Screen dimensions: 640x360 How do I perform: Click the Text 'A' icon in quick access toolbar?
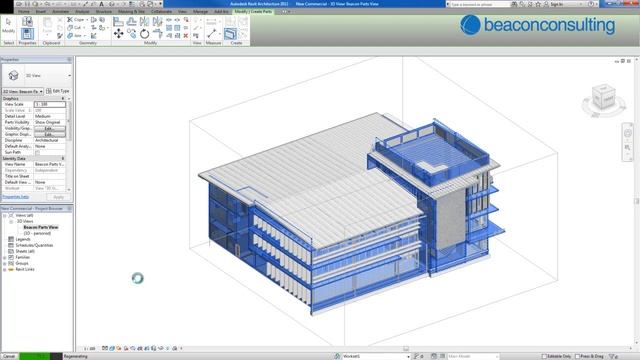[102, 4]
